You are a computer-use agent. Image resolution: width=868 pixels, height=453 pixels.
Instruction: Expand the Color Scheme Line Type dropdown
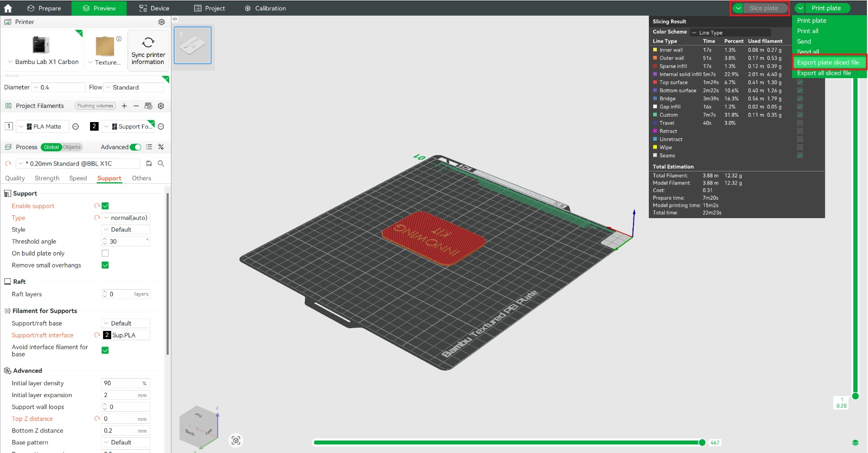tap(730, 33)
